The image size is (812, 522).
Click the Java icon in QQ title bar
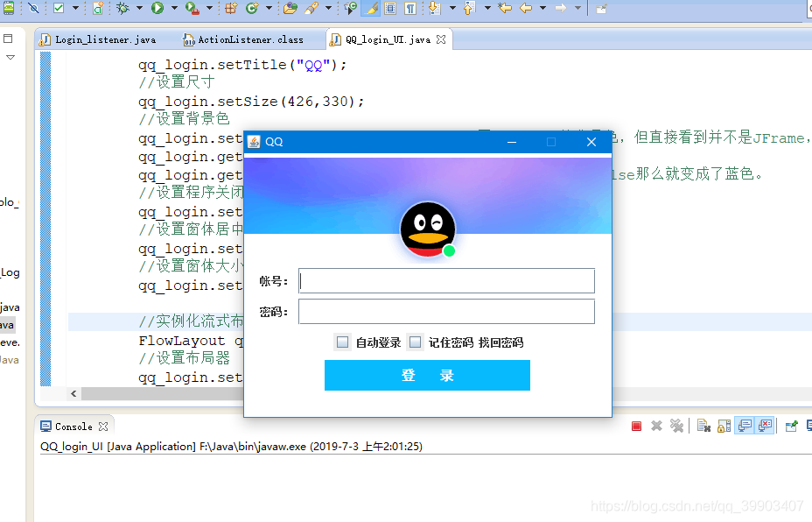(x=254, y=142)
